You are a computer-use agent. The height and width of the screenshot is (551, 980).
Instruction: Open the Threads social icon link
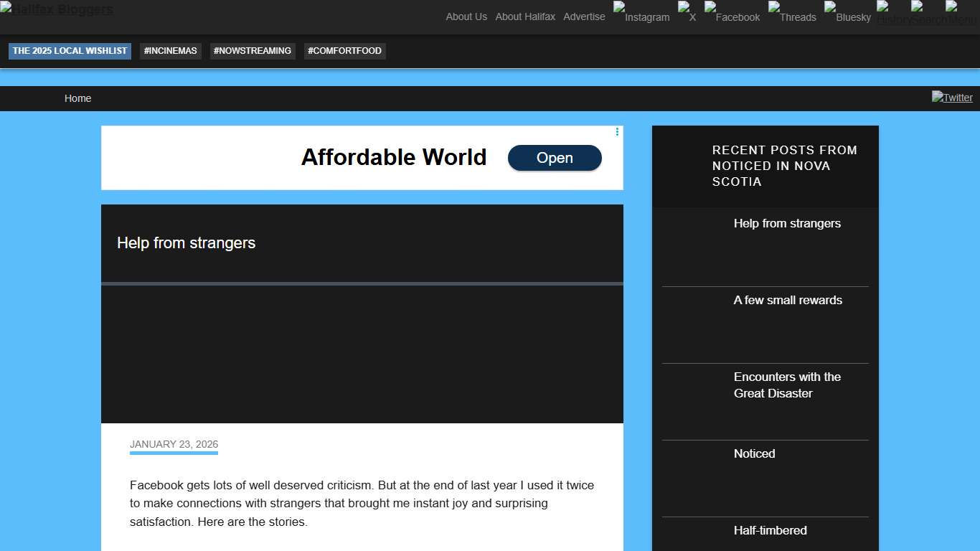click(793, 13)
